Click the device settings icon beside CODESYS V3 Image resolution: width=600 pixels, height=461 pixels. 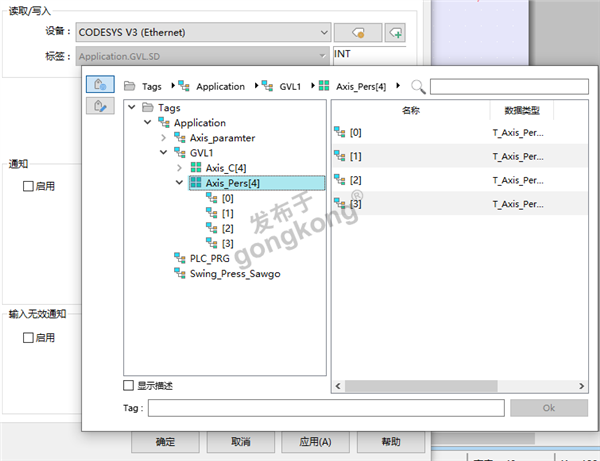(x=358, y=33)
